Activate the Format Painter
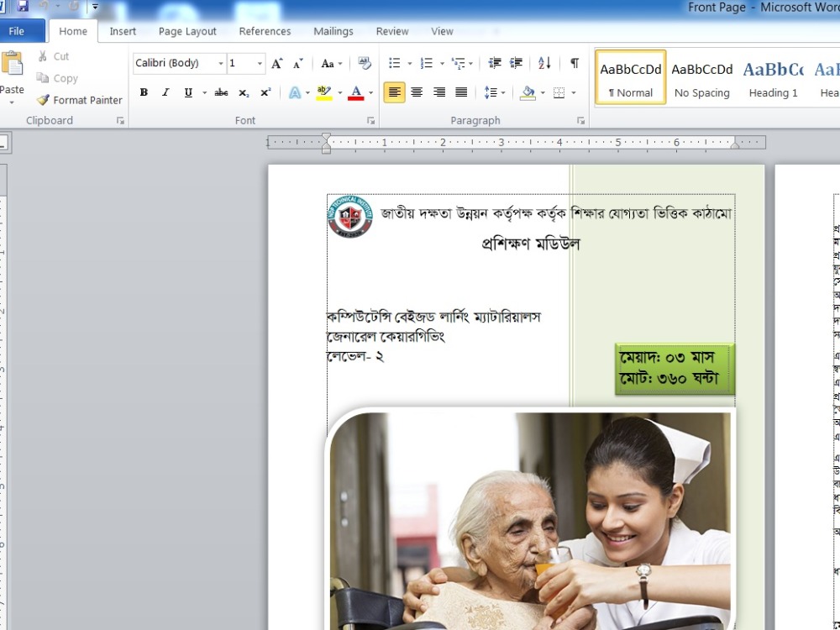The image size is (840, 630). [x=79, y=100]
